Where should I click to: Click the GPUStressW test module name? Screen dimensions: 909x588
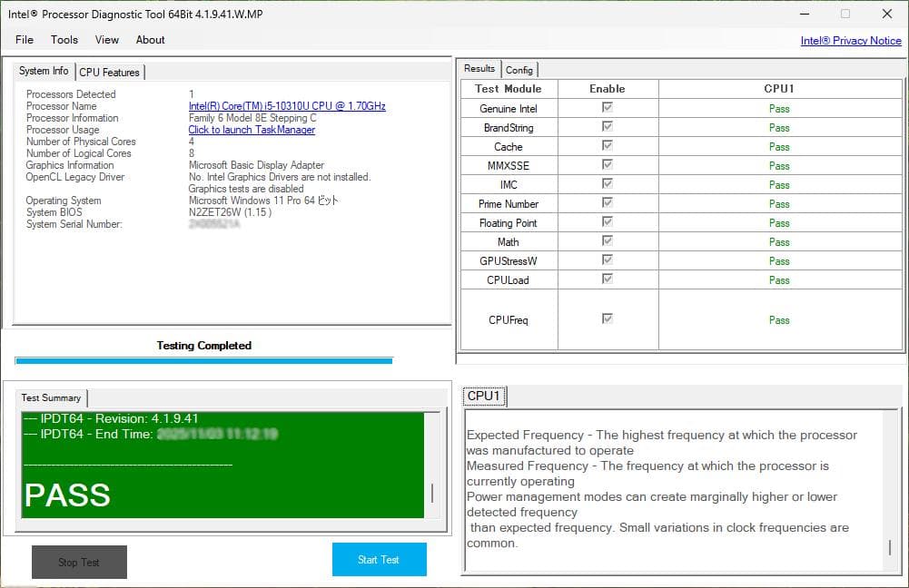(509, 261)
